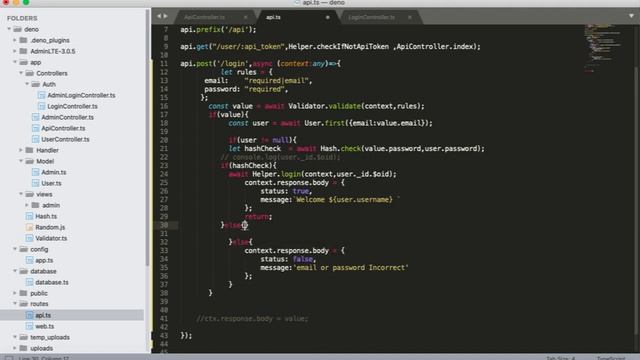Collapse the Model folder
The image size is (640, 360).
click(x=21, y=161)
